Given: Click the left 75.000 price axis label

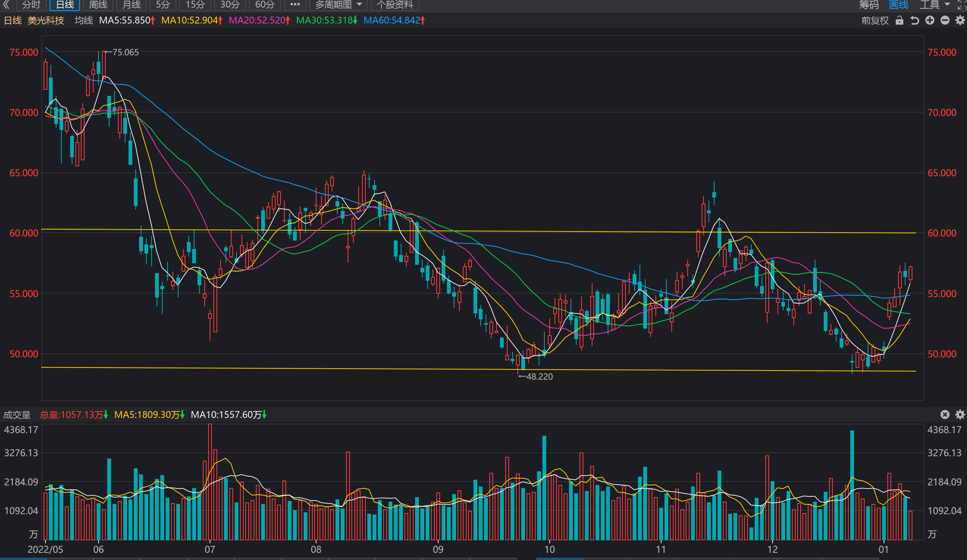Looking at the screenshot, I should 24,53.
